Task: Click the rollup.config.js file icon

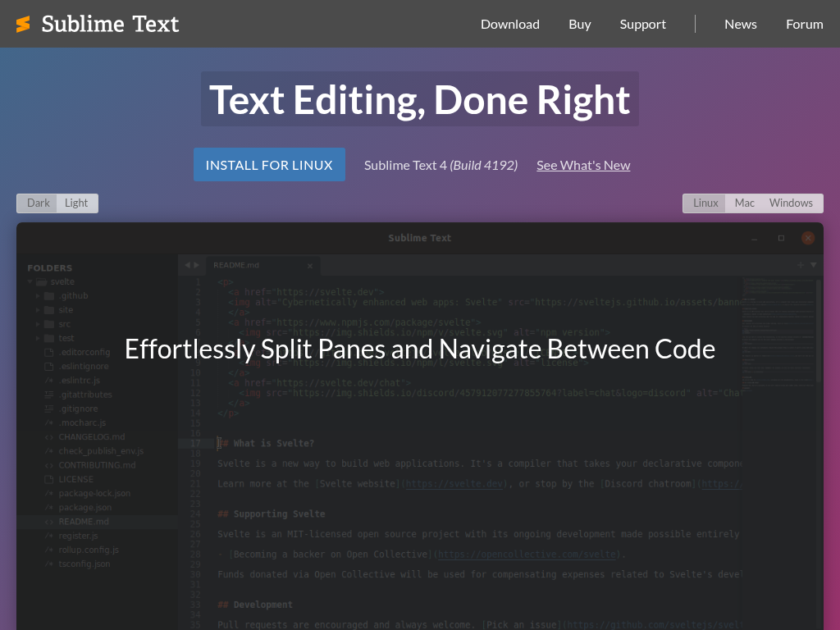Action: pos(49,550)
